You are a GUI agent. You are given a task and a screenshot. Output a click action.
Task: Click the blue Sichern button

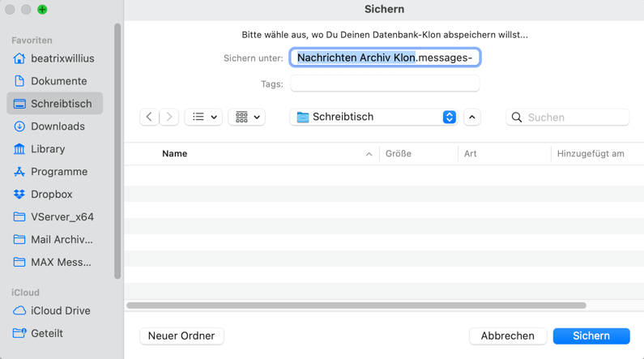coord(591,336)
